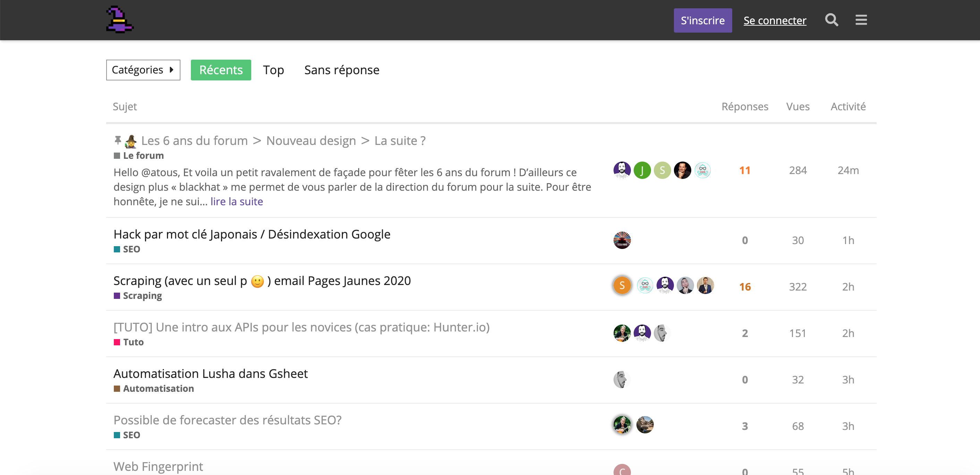Screen dimensions: 980x475
Task: Click the 151 views count
Action: point(798,333)
